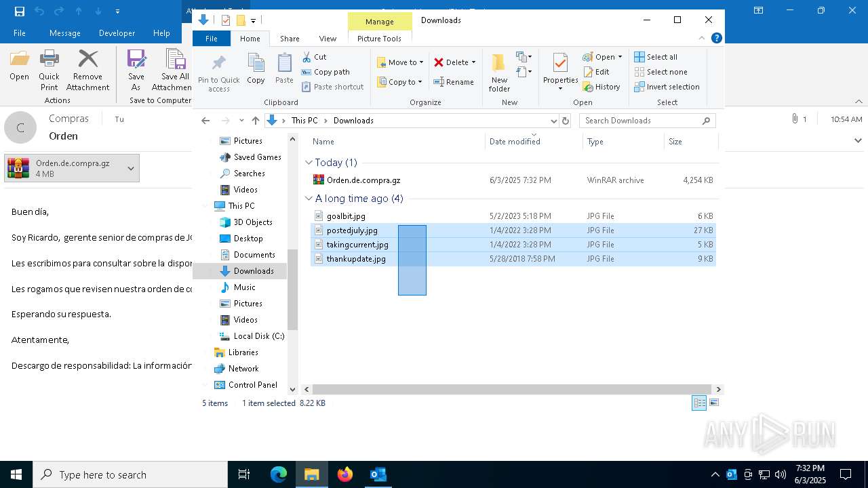Switch to large thumbnails view

tap(713, 403)
